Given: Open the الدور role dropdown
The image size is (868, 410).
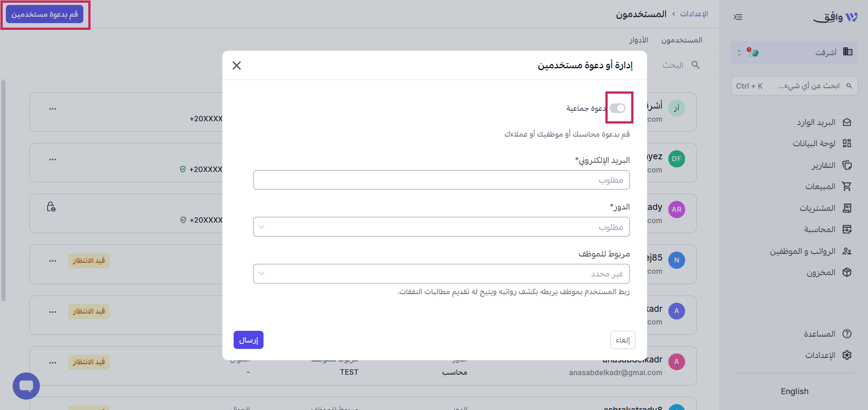Looking at the screenshot, I should pyautogui.click(x=441, y=227).
